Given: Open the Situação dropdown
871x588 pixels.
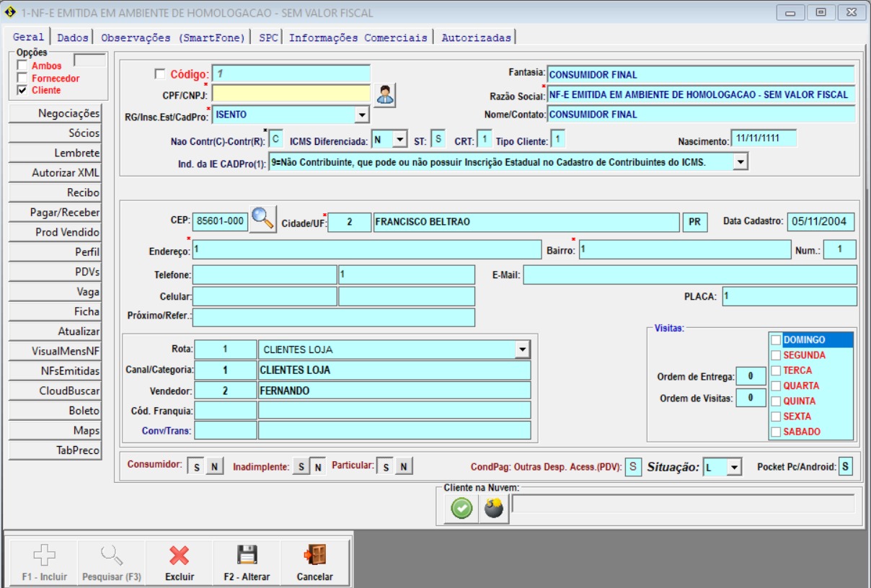Looking at the screenshot, I should (733, 468).
